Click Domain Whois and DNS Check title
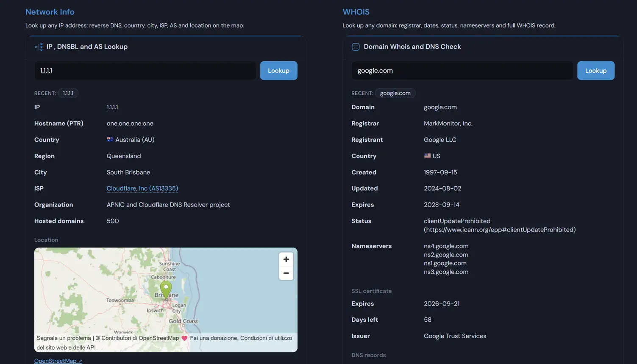This screenshot has width=637, height=364. click(x=412, y=47)
